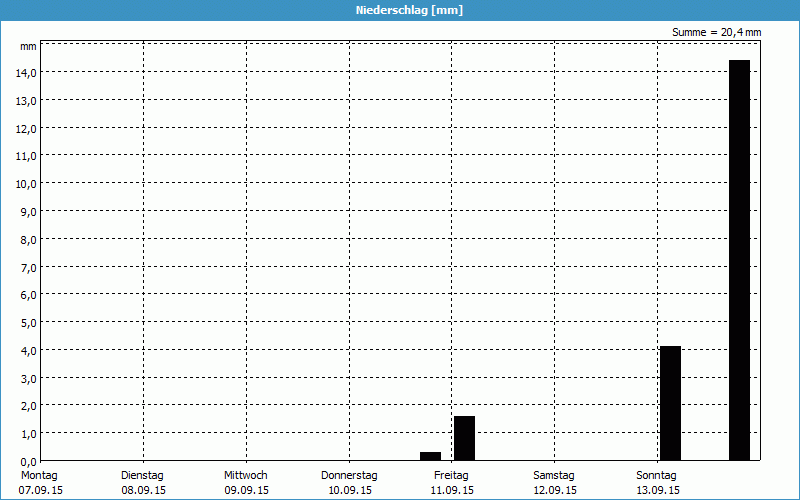Click the "Freitag" day label
This screenshot has width=800, height=500.
451,475
